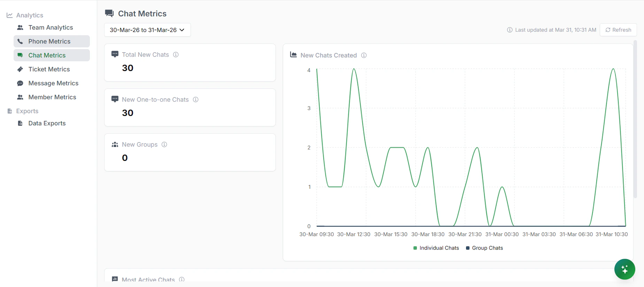The width and height of the screenshot is (644, 287).
Task: Click the Message Metrics speech icon
Action: pos(20,83)
